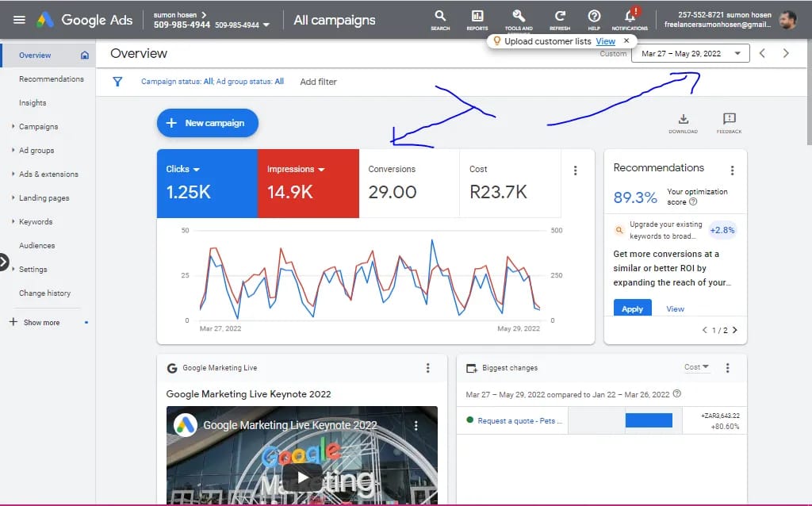Open the Feedback icon
This screenshot has width=812, height=506.
(x=729, y=120)
